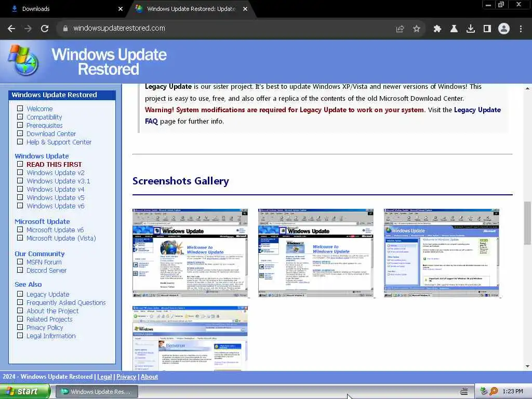Click the magnifier system tray icon

pos(494,392)
